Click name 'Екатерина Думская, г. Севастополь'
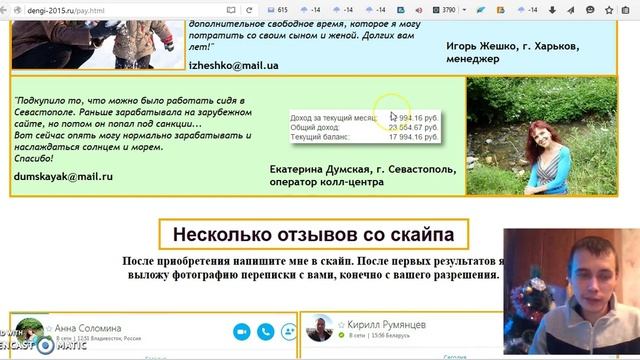Screen dimensions: 640x360 [x=363, y=169]
